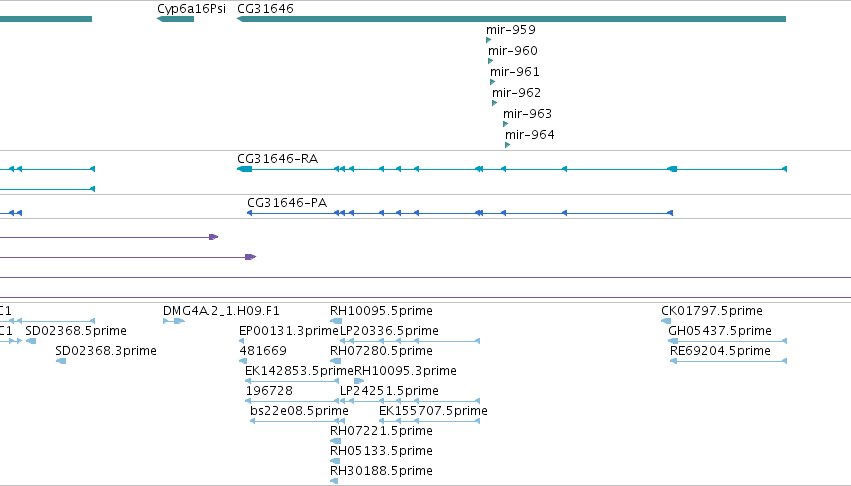Select the RH10095.3prime label
Image resolution: width=851 pixels, height=486 pixels.
coord(405,371)
